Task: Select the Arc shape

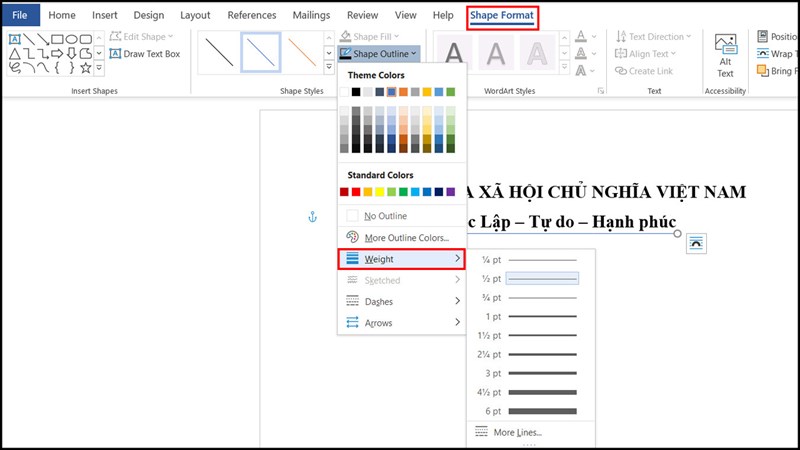Action: [x=29, y=67]
